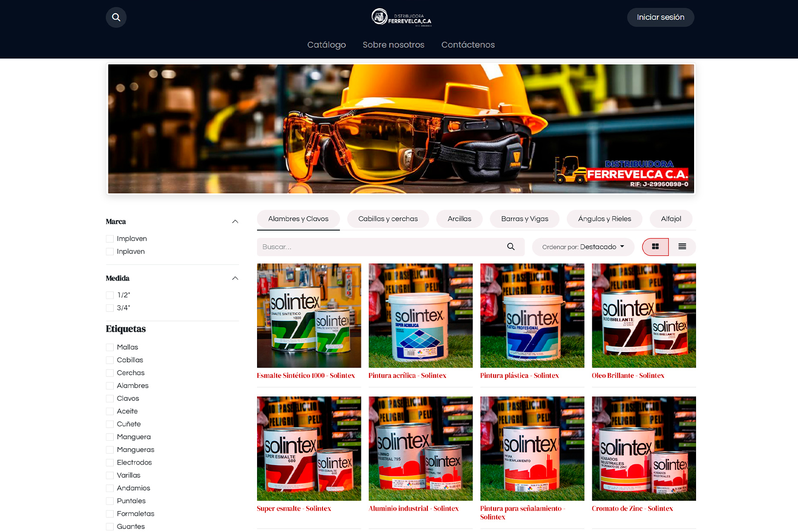Tick the Cabillas tag checkbox
Viewport: 798px width, 532px height.
point(110,360)
